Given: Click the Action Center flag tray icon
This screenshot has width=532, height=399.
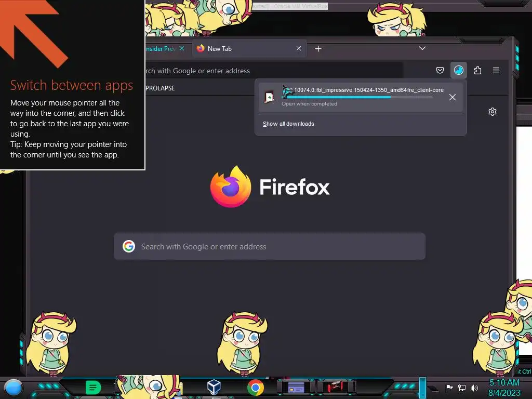Looking at the screenshot, I should (x=449, y=388).
